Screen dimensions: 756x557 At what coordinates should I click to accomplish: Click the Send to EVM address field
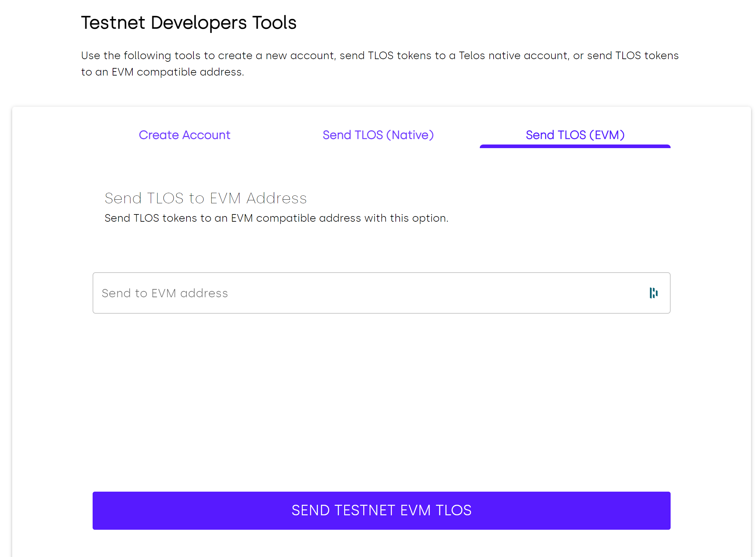[381, 293]
